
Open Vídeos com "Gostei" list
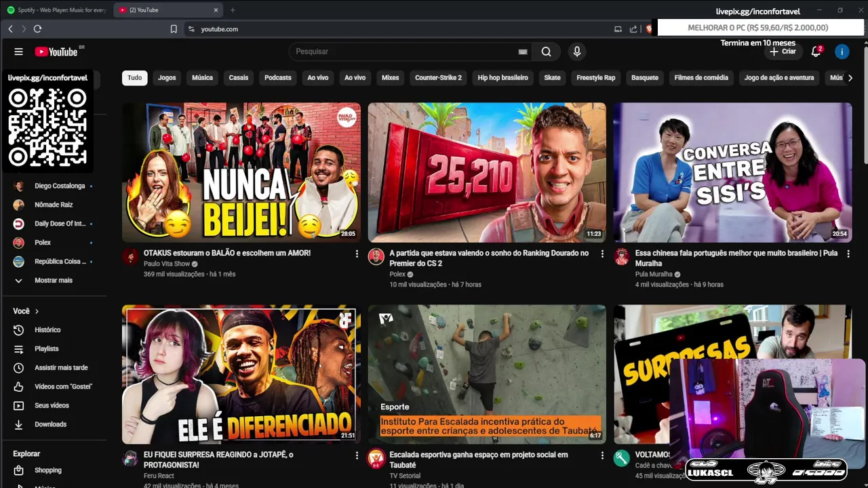tap(63, 386)
